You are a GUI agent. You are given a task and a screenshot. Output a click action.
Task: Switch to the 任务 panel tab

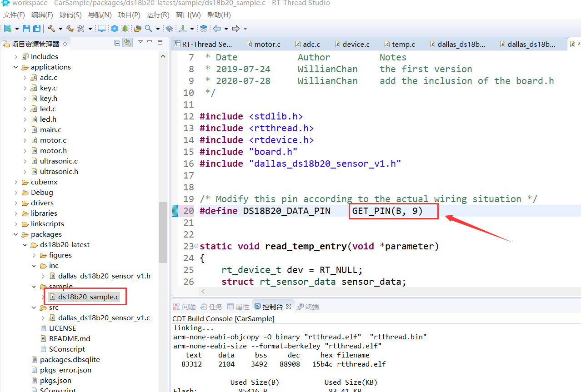click(x=211, y=307)
